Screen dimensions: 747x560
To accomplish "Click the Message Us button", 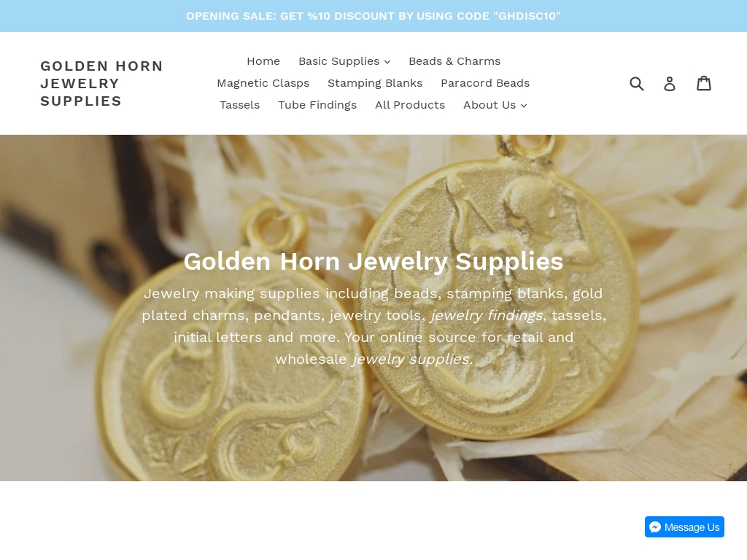I will click(684, 527).
